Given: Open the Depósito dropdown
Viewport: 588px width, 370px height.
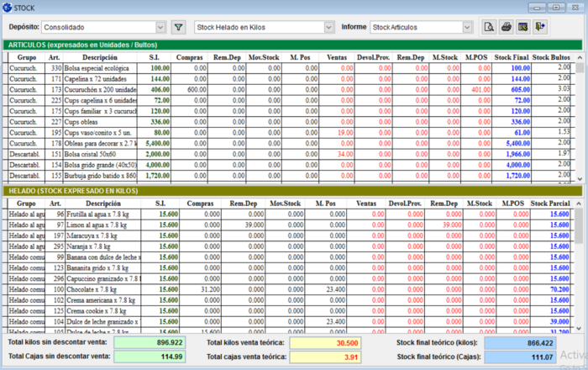Looking at the screenshot, I should click(x=160, y=27).
